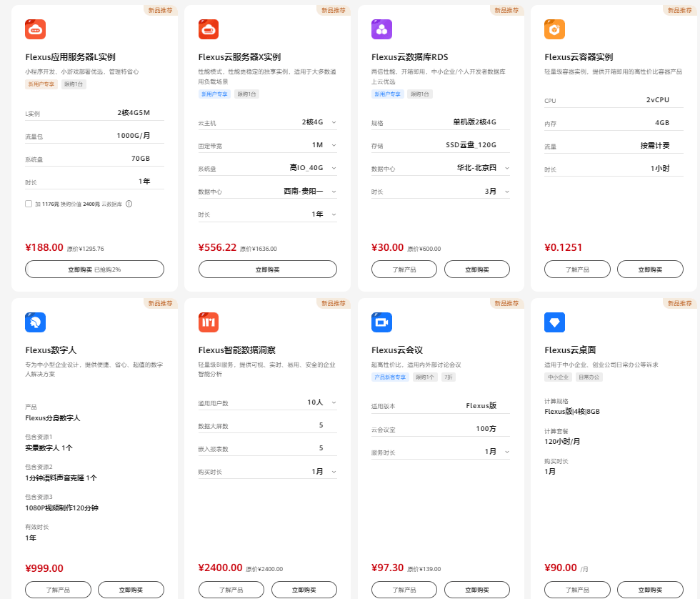This screenshot has height=599, width=700.
Task: Click the Flexus云服务器X实例 product icon
Action: point(209,29)
